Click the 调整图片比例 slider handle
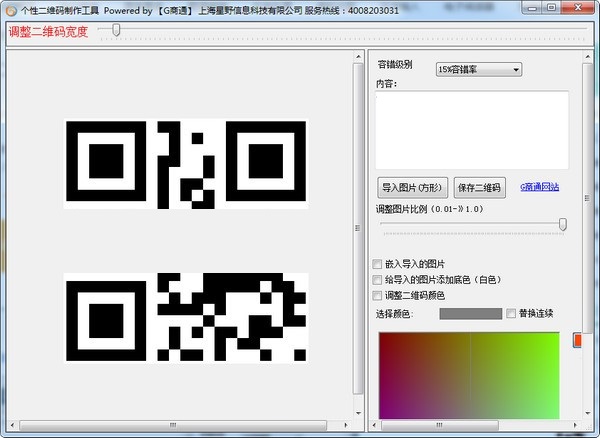 562,224
